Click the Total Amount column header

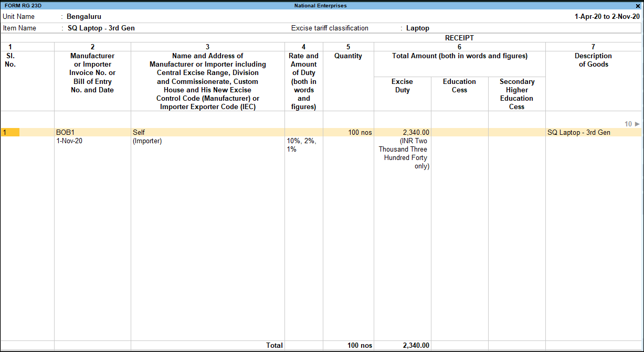460,56
